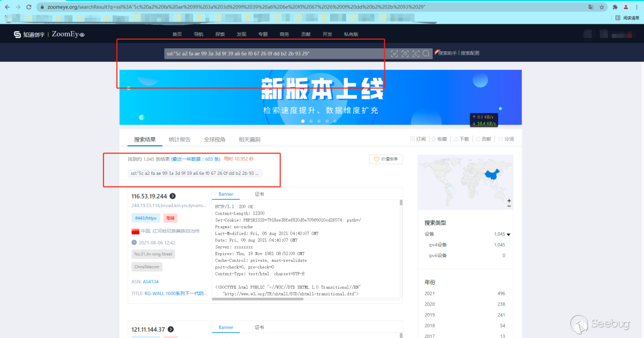The height and width of the screenshot is (338, 644).
Task: Click the 8443/https port tag
Action: click(144, 218)
